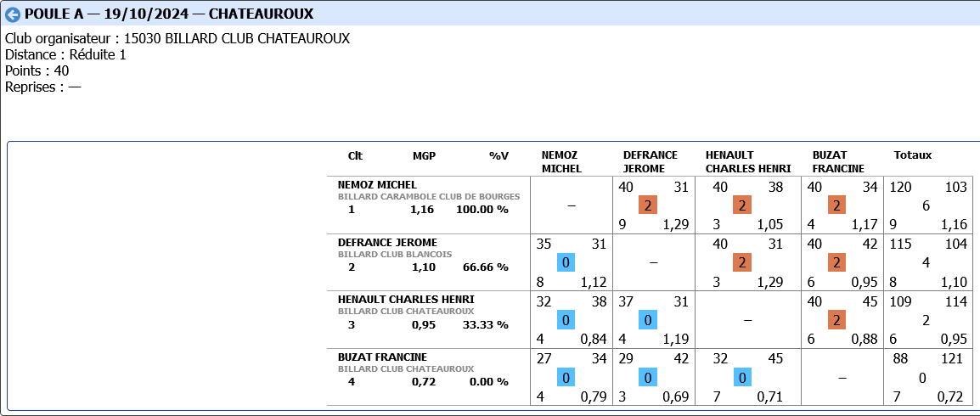Click the 33.33 % win rate value
Viewport: 980px width, 416px height.
pos(486,325)
